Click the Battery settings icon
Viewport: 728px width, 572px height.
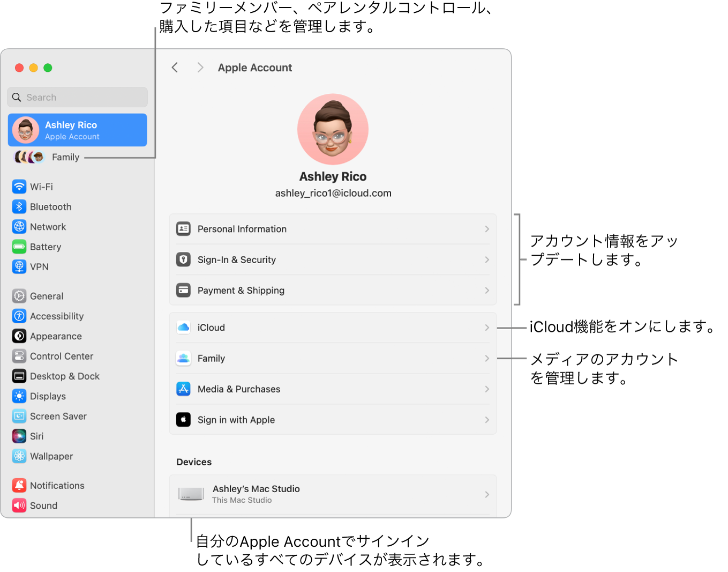click(19, 247)
